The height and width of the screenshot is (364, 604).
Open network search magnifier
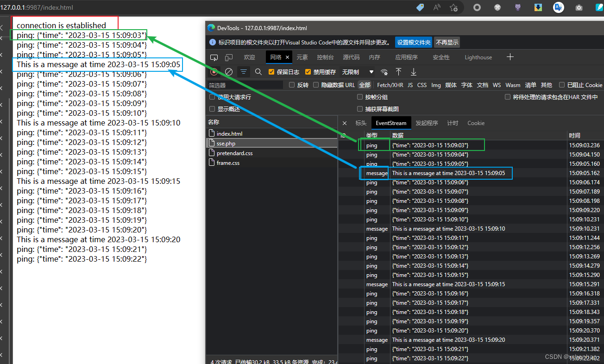pos(258,72)
